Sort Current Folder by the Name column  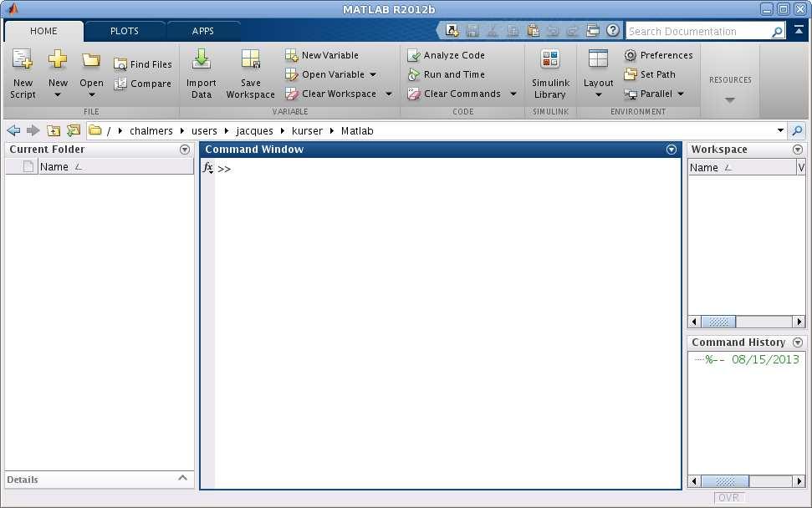(115, 166)
